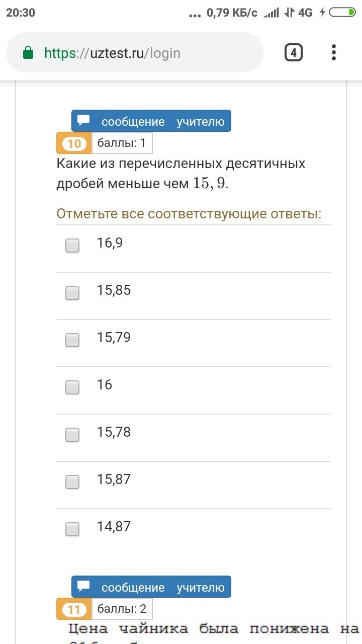This screenshot has height=644, width=362.
Task: Tick the 15,78 answer checkbox
Action: click(x=72, y=435)
